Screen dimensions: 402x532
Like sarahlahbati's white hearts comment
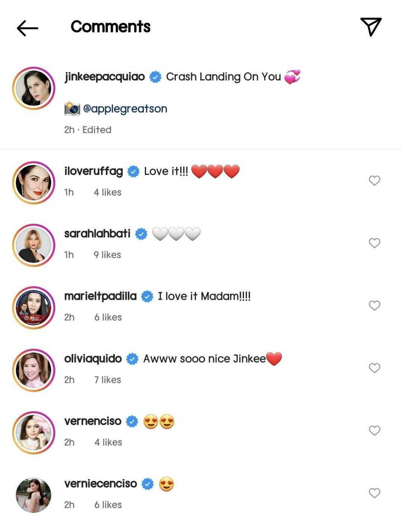(374, 243)
